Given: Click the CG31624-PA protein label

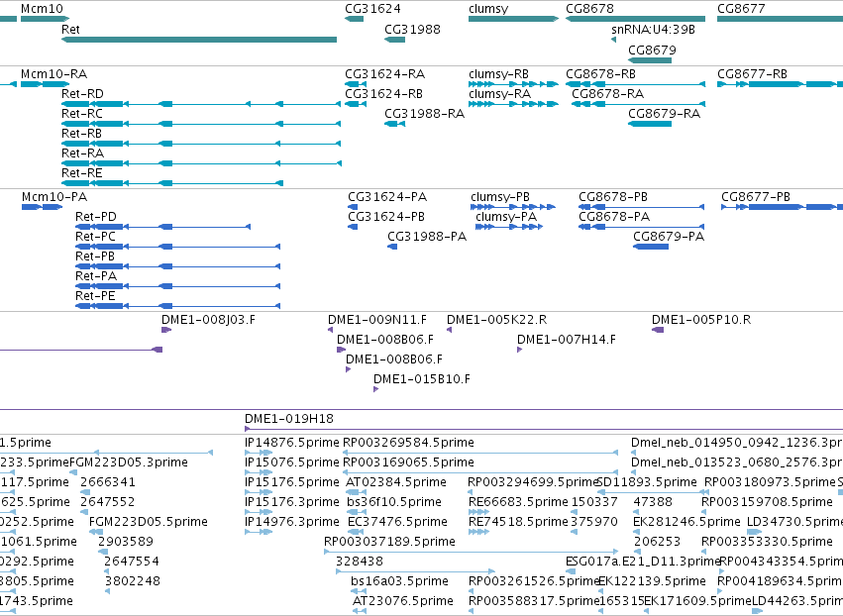Looking at the screenshot, I should [387, 197].
